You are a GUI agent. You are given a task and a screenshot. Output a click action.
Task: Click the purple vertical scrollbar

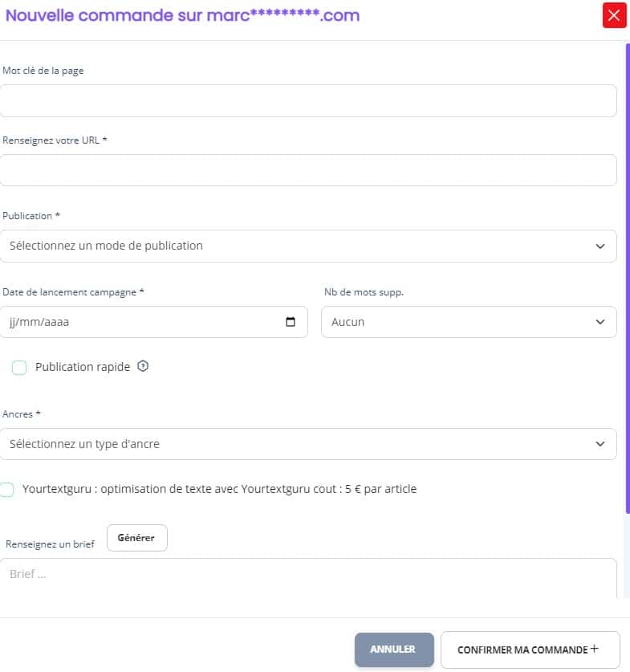628,278
